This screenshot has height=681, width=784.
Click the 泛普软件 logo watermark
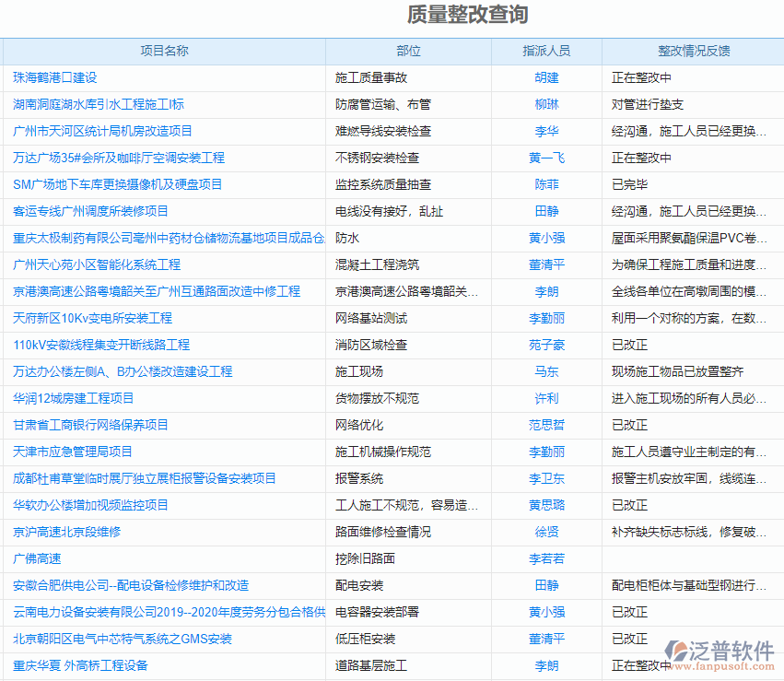[x=720, y=654]
